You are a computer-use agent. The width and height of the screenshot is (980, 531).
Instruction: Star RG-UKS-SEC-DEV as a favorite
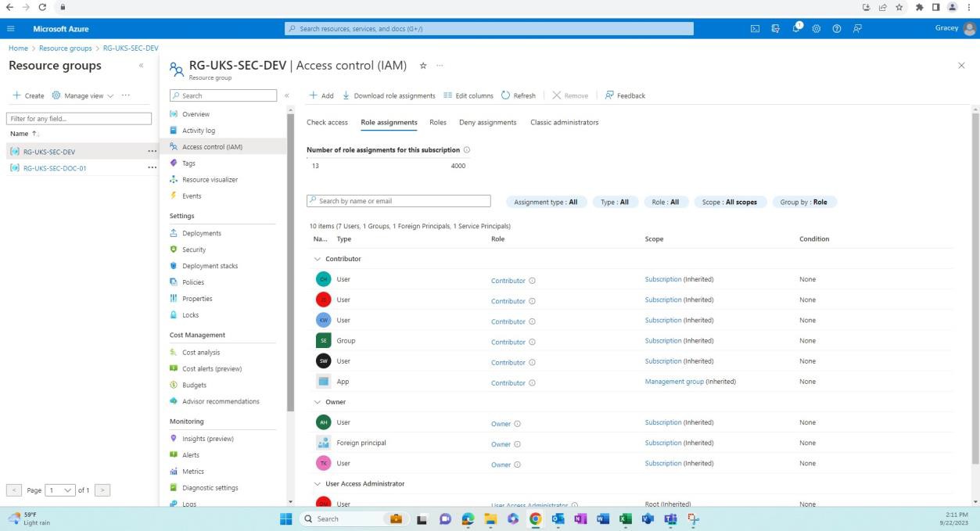pyautogui.click(x=422, y=66)
